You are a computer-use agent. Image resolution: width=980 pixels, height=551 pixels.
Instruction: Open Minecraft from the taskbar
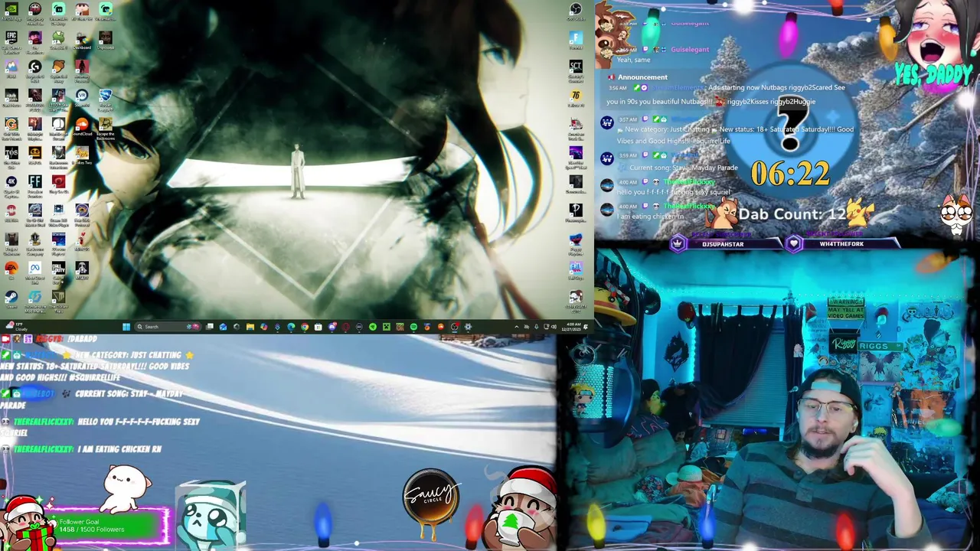point(386,327)
